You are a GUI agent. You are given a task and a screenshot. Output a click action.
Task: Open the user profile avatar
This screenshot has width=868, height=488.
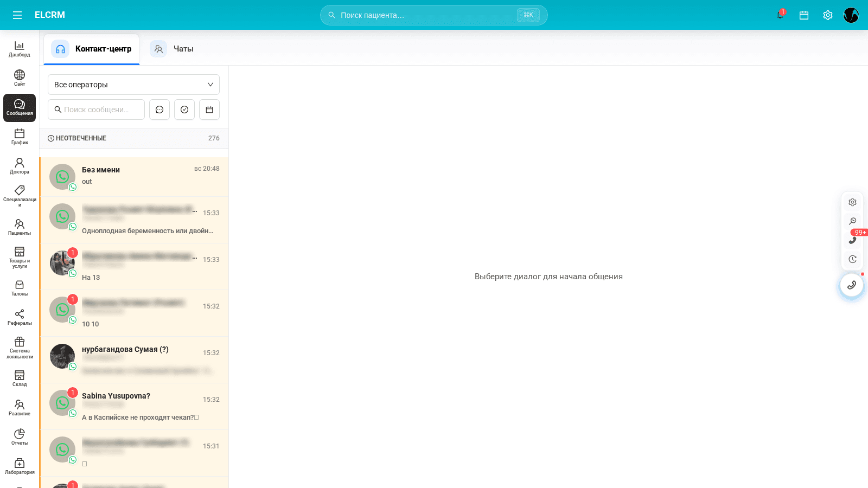pyautogui.click(x=851, y=15)
